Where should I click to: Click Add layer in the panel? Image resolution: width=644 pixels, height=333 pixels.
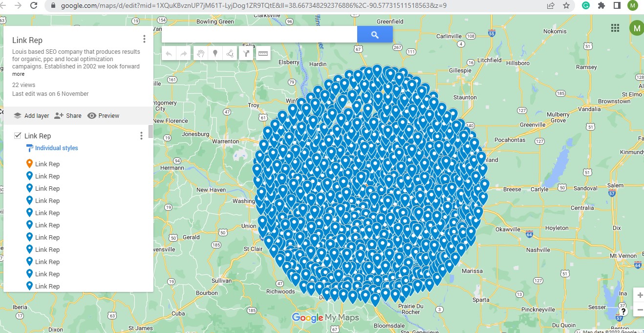[31, 115]
